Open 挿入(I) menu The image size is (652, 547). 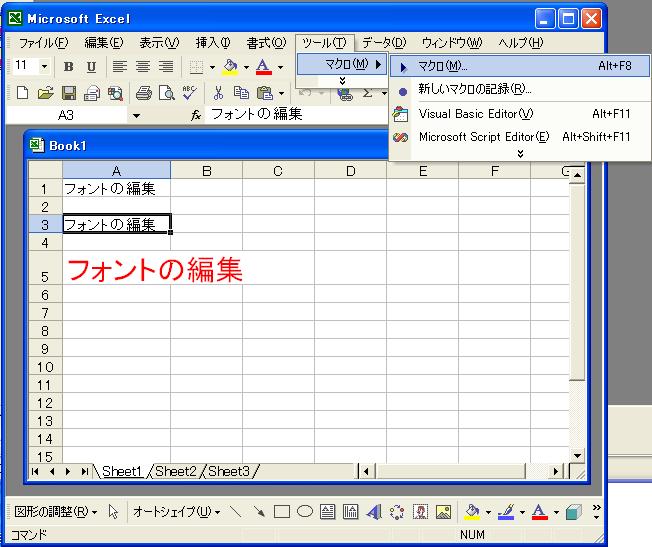coord(213,43)
